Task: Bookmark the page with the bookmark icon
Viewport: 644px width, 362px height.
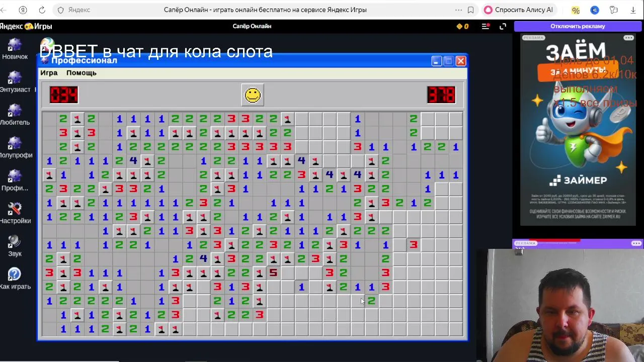Action: pos(471,10)
